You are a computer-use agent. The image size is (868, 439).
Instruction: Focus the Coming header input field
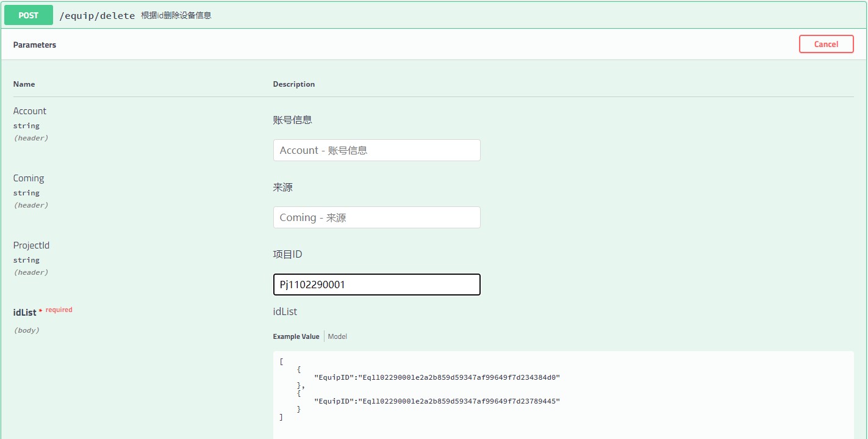tap(376, 217)
